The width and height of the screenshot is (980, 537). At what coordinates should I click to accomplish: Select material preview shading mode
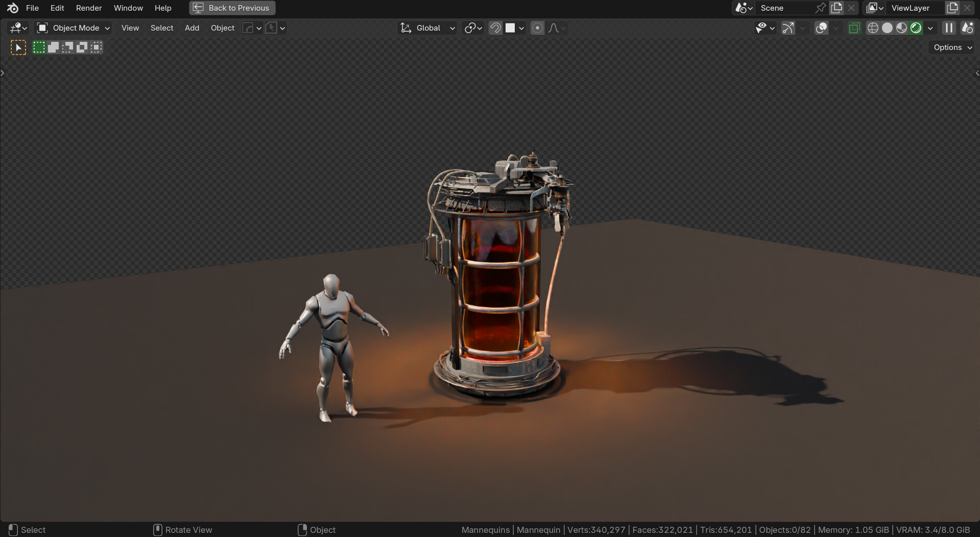click(x=901, y=28)
